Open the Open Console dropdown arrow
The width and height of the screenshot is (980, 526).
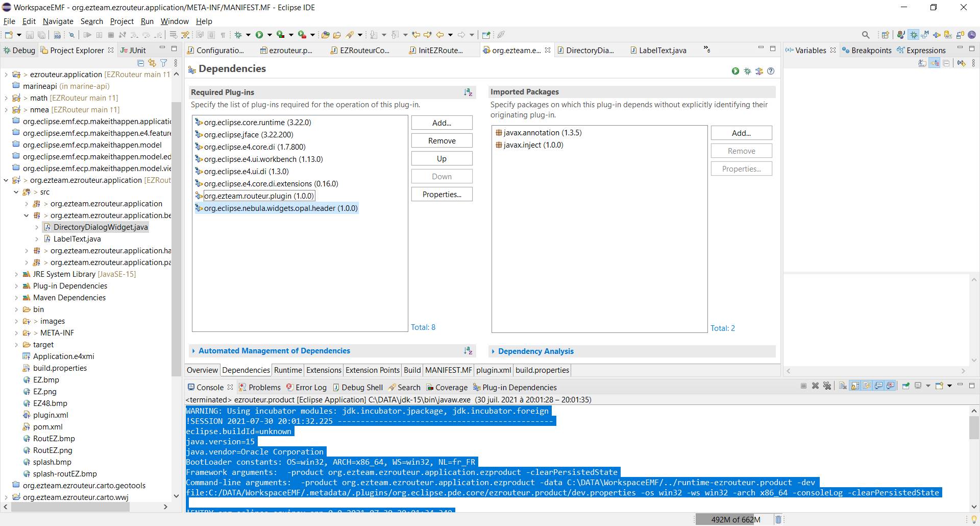(x=949, y=386)
